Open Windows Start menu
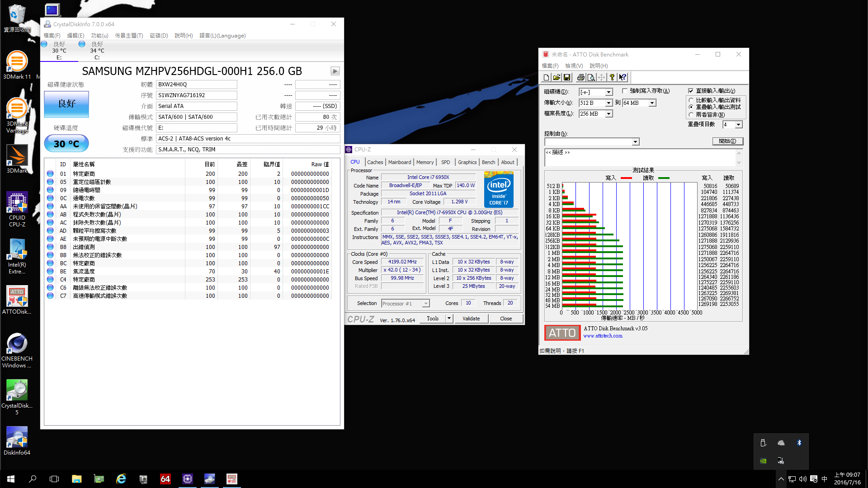Image resolution: width=868 pixels, height=488 pixels. (11, 479)
